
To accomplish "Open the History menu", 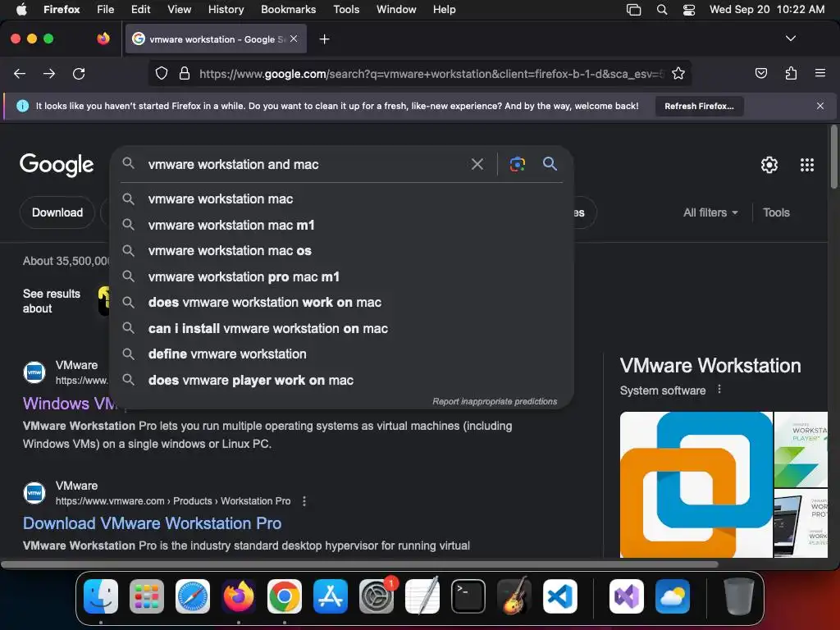I will click(226, 10).
